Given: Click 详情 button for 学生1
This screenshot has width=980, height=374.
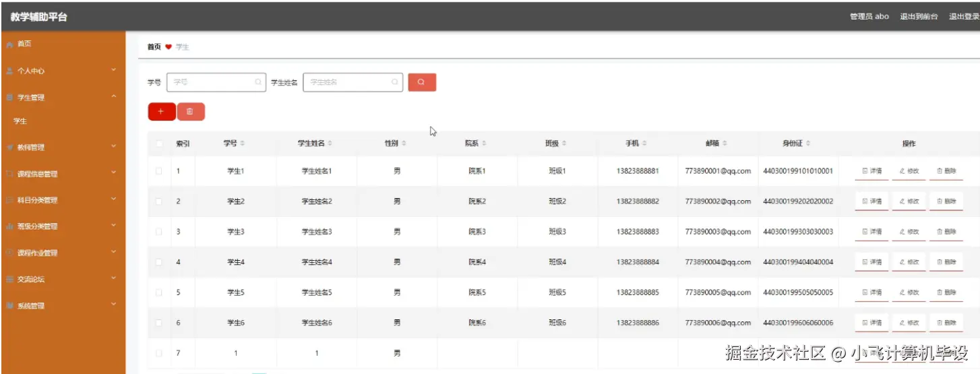Looking at the screenshot, I should [871, 171].
